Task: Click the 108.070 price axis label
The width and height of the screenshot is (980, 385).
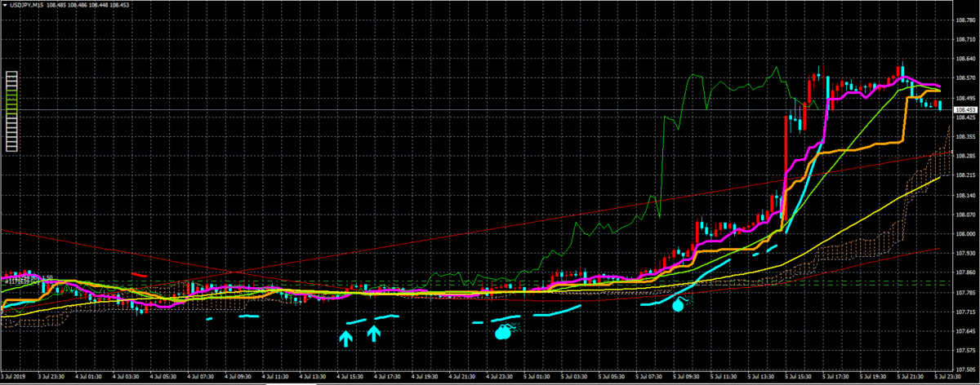Action: tap(965, 215)
